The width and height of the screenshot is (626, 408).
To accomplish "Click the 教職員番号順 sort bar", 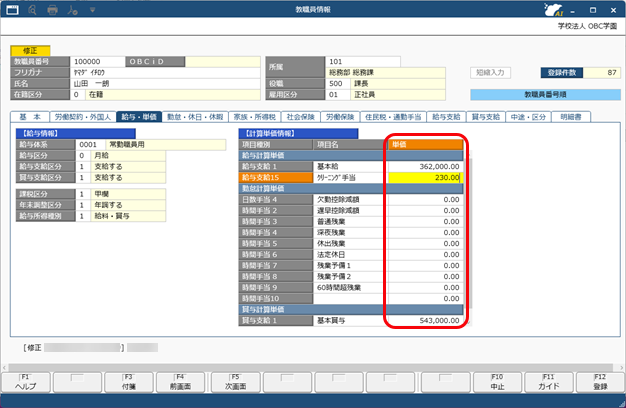I will (545, 95).
